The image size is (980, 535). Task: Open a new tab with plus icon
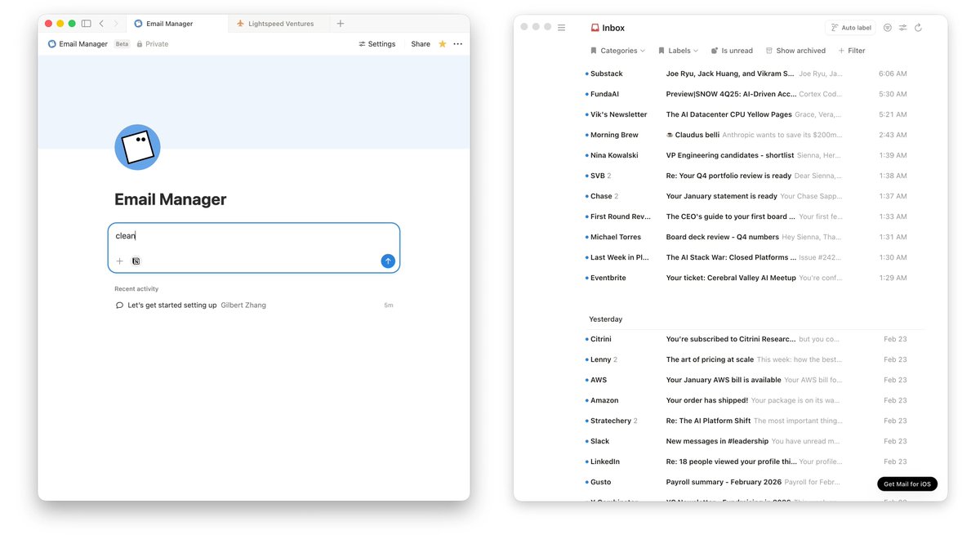coord(341,24)
